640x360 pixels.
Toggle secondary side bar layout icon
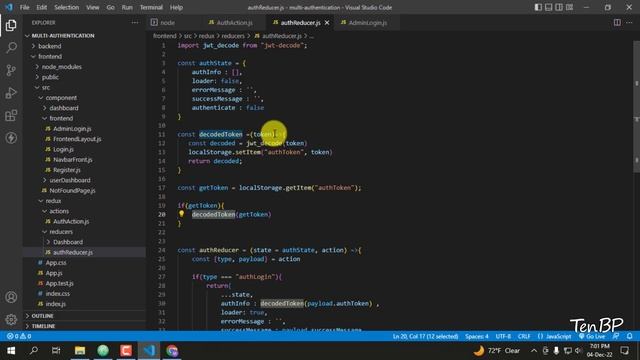pyautogui.click(x=559, y=7)
